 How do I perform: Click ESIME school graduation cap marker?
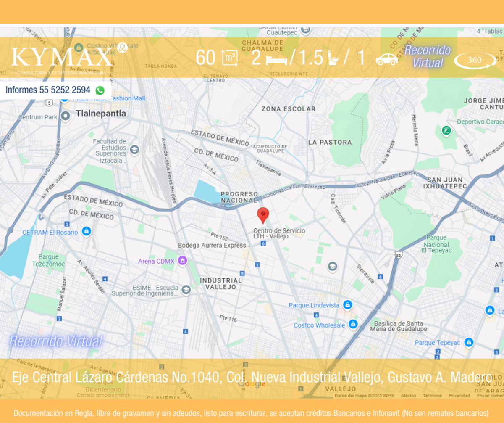point(186,290)
